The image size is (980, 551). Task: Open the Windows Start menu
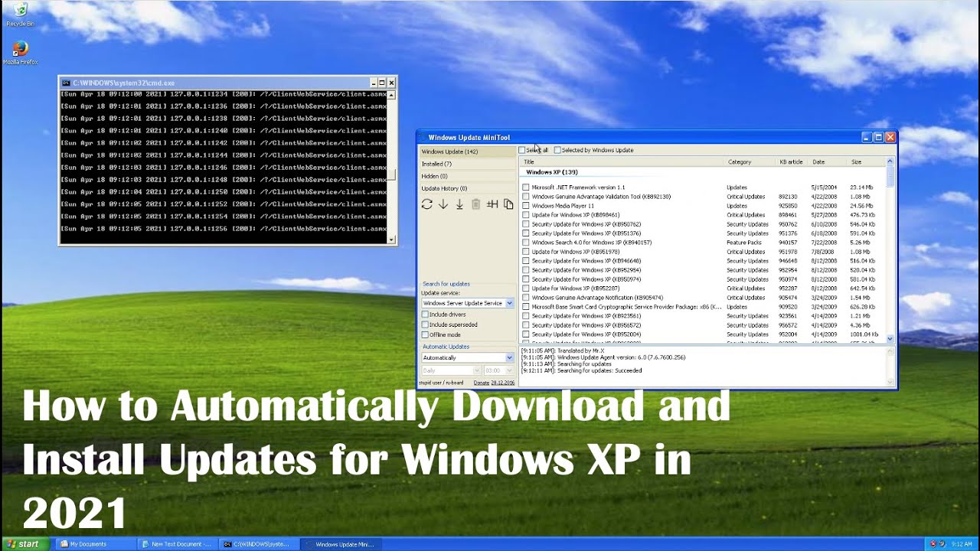coord(25,544)
